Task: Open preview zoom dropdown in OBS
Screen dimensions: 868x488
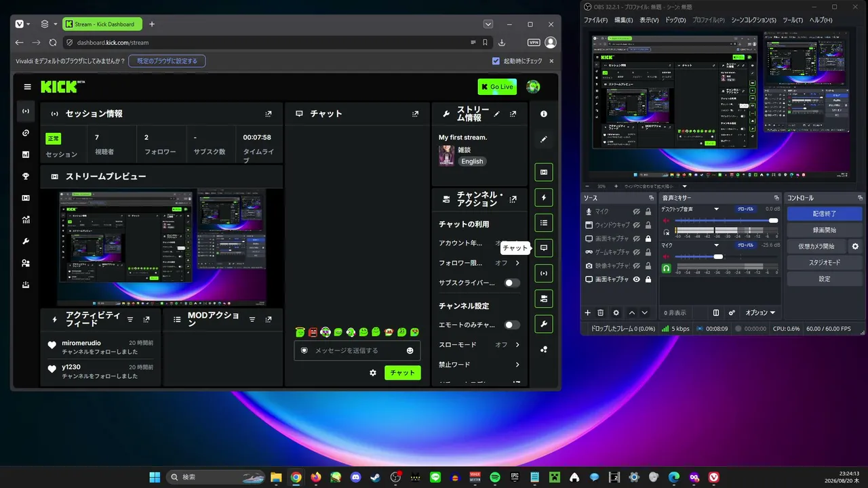Action: 684,186
